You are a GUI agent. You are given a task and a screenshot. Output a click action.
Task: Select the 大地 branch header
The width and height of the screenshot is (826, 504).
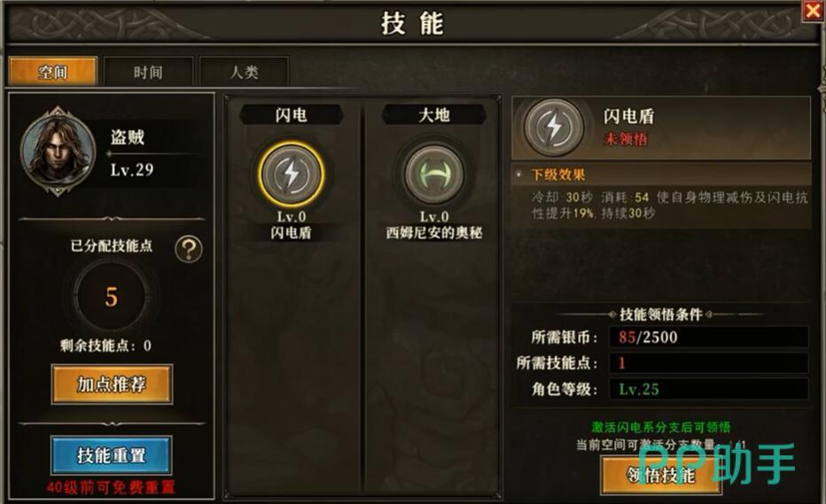[433, 115]
